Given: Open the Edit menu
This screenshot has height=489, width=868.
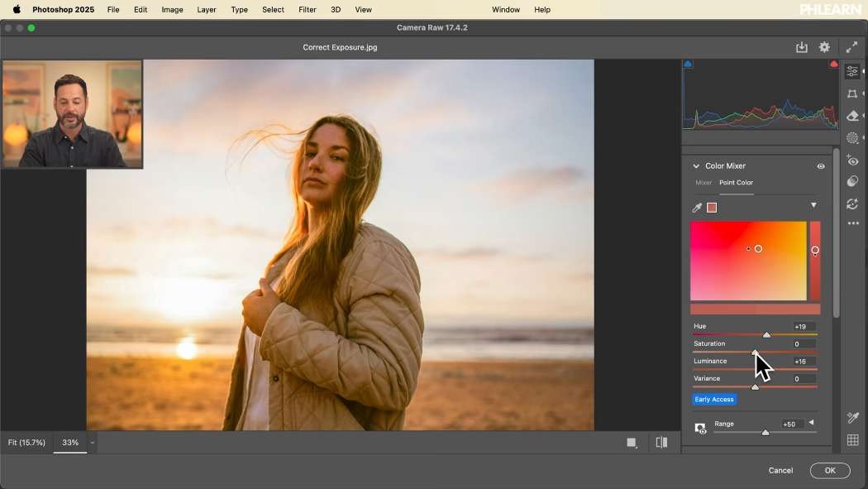Looking at the screenshot, I should (x=141, y=9).
